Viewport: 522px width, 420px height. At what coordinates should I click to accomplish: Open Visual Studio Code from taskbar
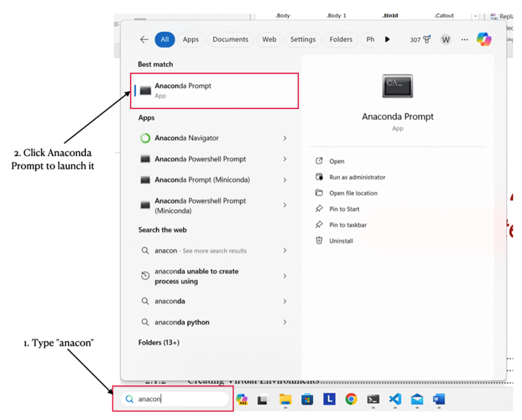pyautogui.click(x=395, y=400)
